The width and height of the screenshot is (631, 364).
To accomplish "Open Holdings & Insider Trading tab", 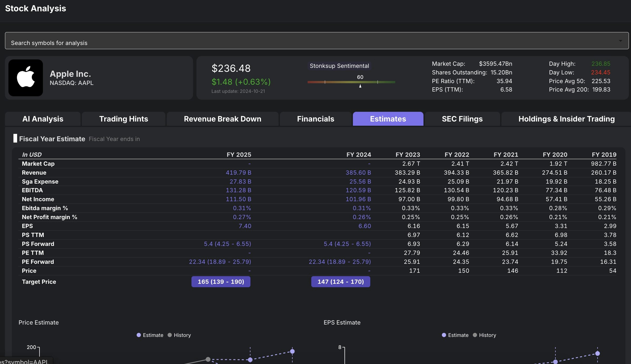I will 566,119.
